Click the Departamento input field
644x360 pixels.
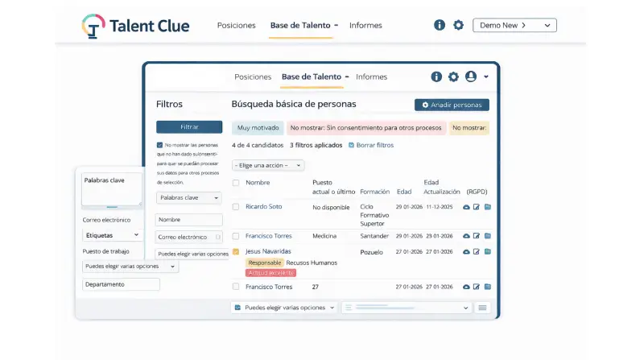pyautogui.click(x=122, y=284)
